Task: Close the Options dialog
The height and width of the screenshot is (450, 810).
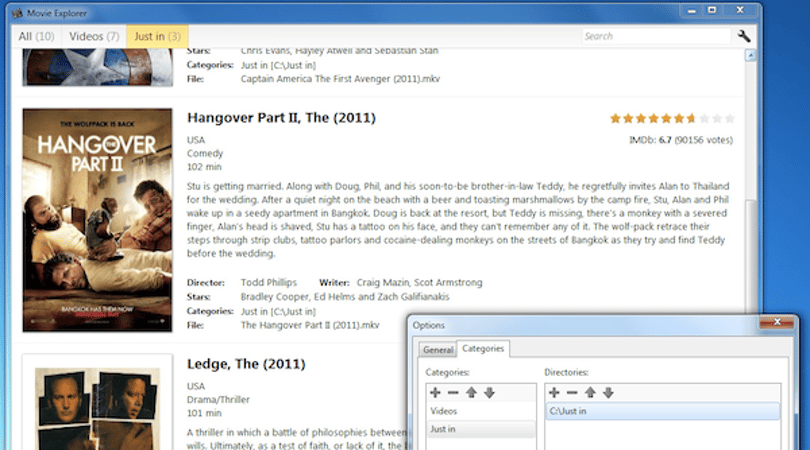Action: (x=776, y=322)
